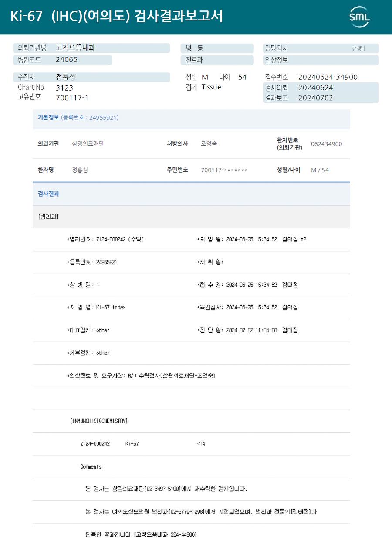Click the 임상정보 및 요구사항 'R/O 수탁검사' line

coord(141,375)
